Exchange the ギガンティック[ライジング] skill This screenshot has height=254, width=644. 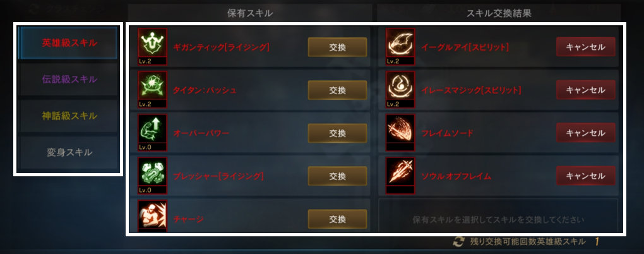(x=337, y=47)
